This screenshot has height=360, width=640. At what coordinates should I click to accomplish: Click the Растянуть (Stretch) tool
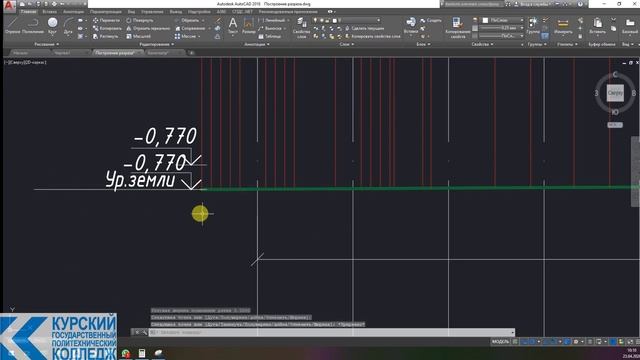pos(106,36)
